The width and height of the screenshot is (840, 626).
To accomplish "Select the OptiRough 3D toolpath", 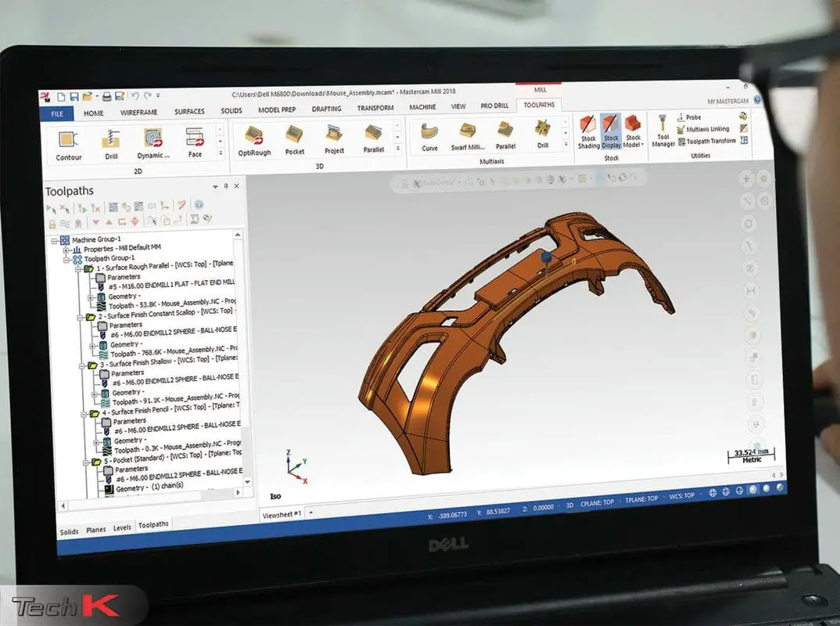I will (254, 141).
